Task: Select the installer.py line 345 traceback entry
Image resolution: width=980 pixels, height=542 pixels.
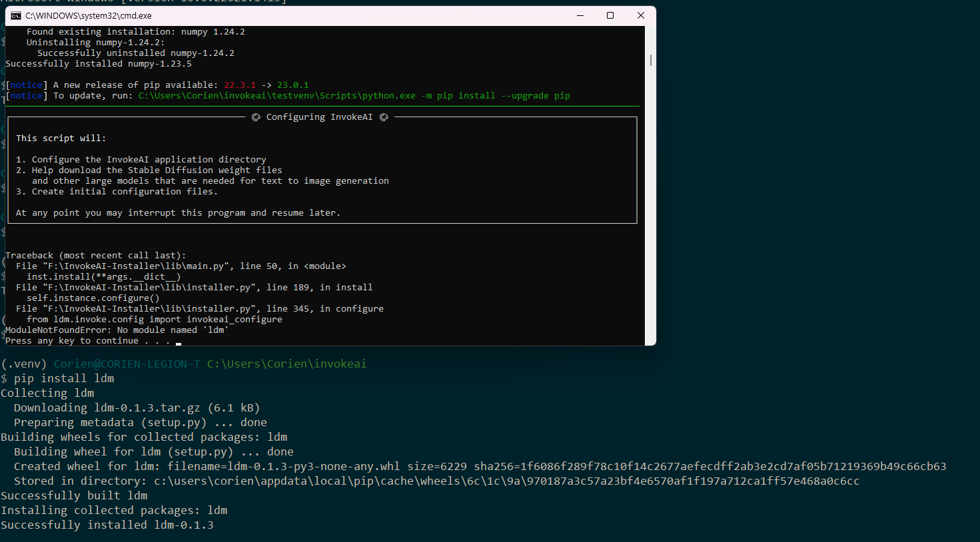Action: tap(200, 308)
